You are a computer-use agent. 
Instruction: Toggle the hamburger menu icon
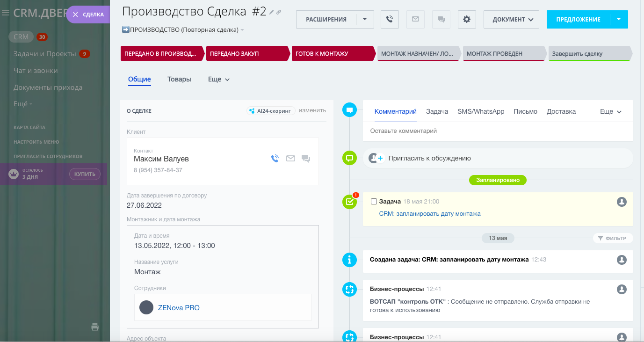pyautogui.click(x=6, y=13)
